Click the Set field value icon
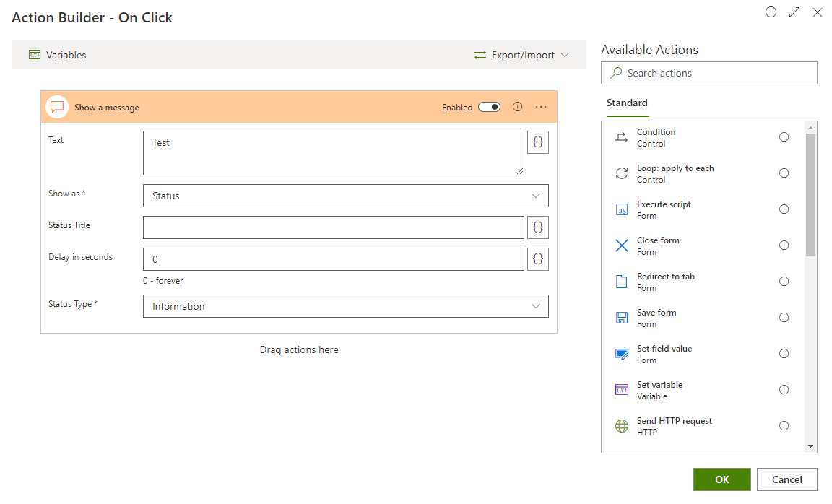 (x=621, y=354)
